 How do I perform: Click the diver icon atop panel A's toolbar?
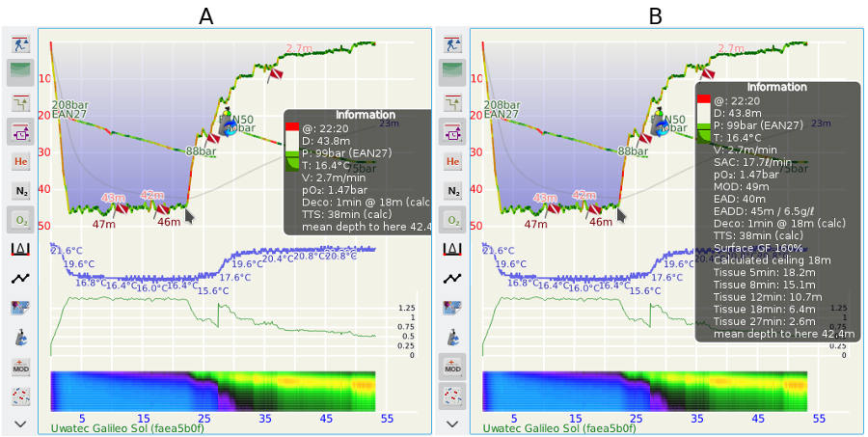coord(20,43)
